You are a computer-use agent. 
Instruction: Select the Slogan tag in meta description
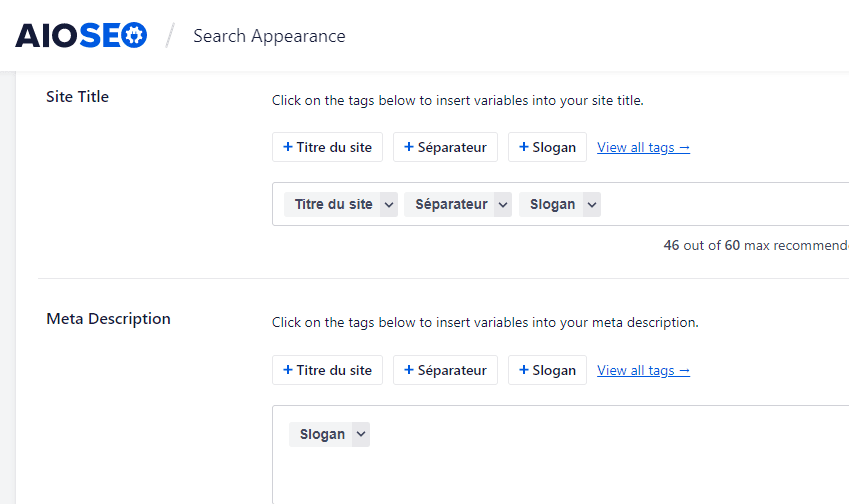coord(322,434)
